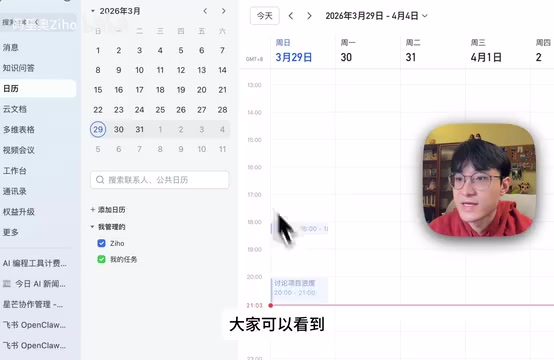Collapse the 我管理的 calendar group
This screenshot has height=360, width=554.
tap(93, 226)
